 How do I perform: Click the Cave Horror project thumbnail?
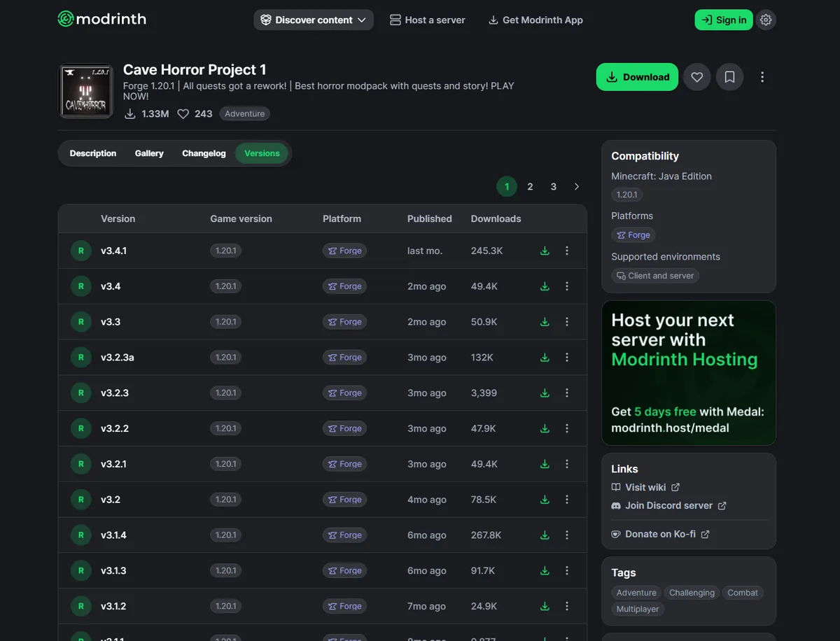(x=85, y=91)
